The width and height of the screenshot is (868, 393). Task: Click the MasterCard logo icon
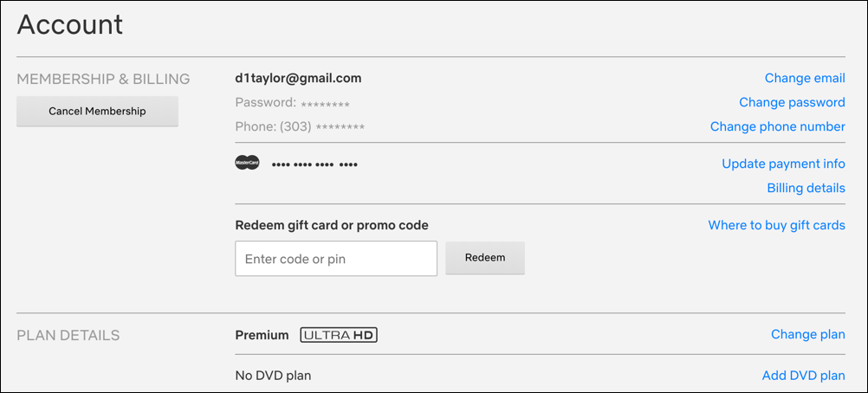pos(247,163)
